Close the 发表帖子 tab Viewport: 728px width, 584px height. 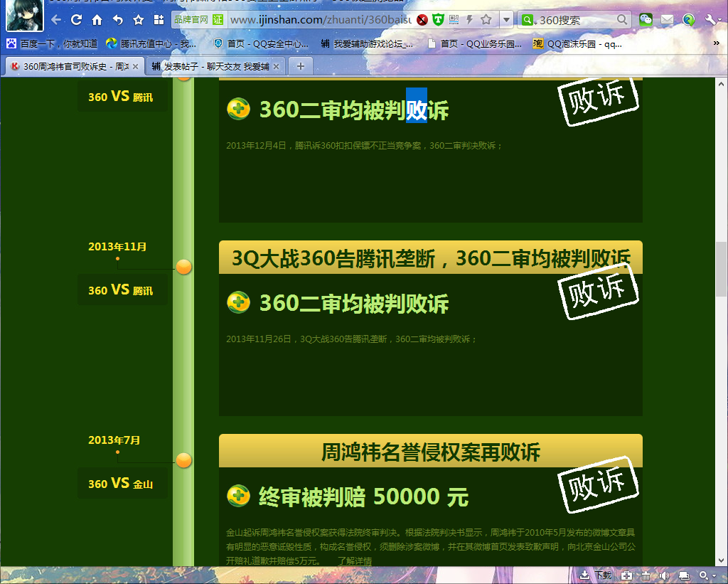pos(277,66)
